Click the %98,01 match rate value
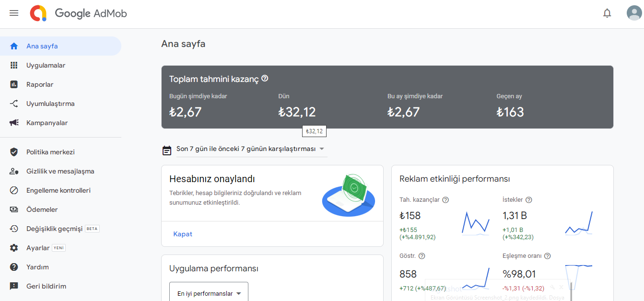 pos(519,274)
